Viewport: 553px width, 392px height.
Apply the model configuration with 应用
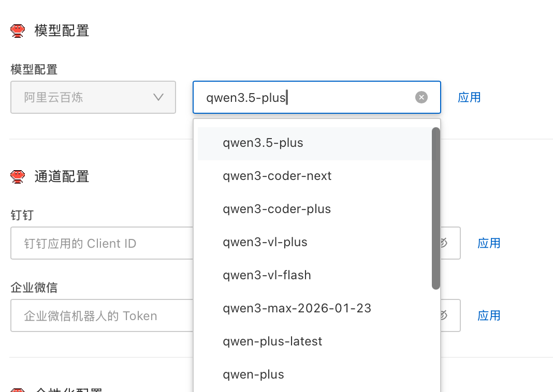pos(469,98)
